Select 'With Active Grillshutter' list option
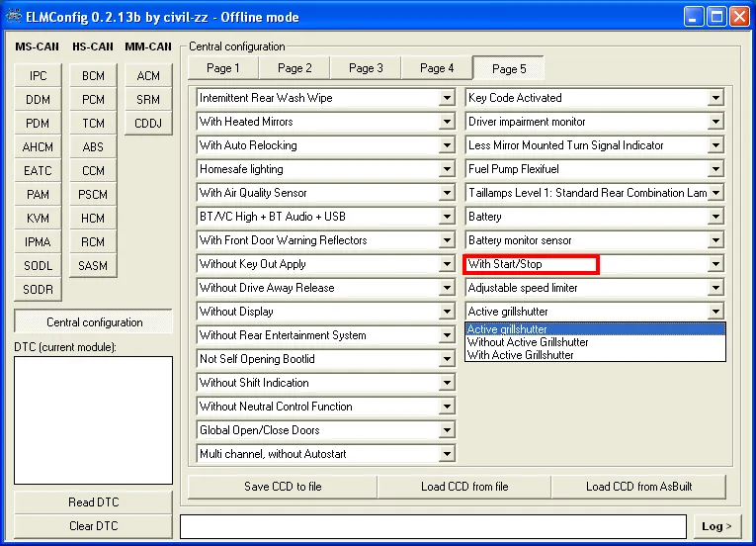Image resolution: width=756 pixels, height=546 pixels. [521, 355]
